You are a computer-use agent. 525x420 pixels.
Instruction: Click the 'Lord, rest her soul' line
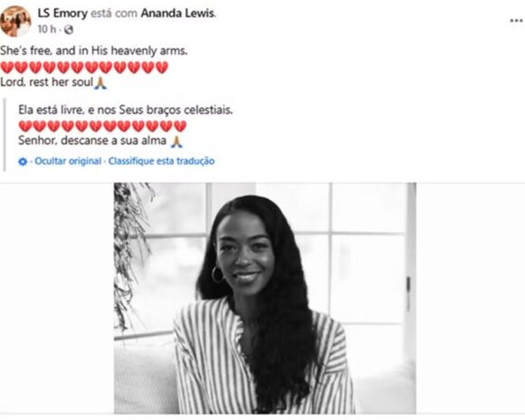(x=46, y=82)
